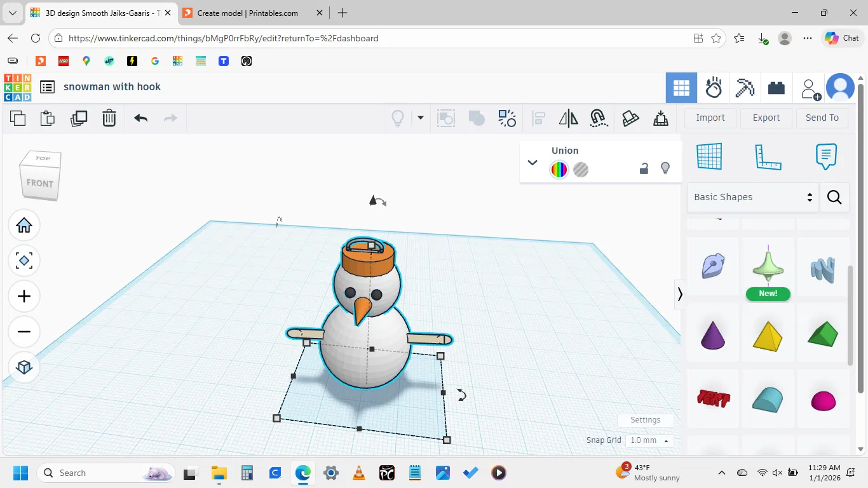Viewport: 868px width, 488px height.
Task: Switch to the Create model Printables tab
Action: [249, 13]
